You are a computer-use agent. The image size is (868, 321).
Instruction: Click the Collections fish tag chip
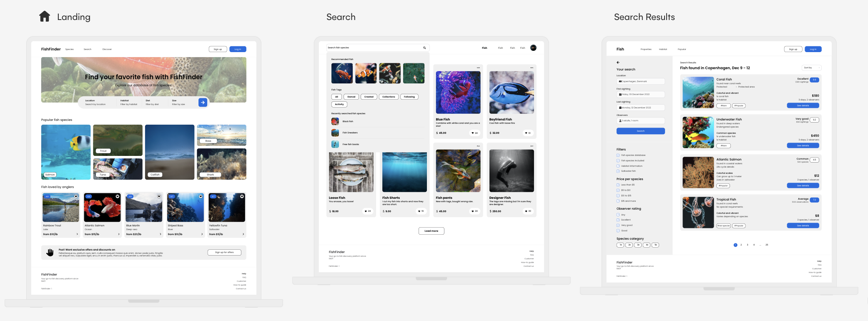(389, 97)
